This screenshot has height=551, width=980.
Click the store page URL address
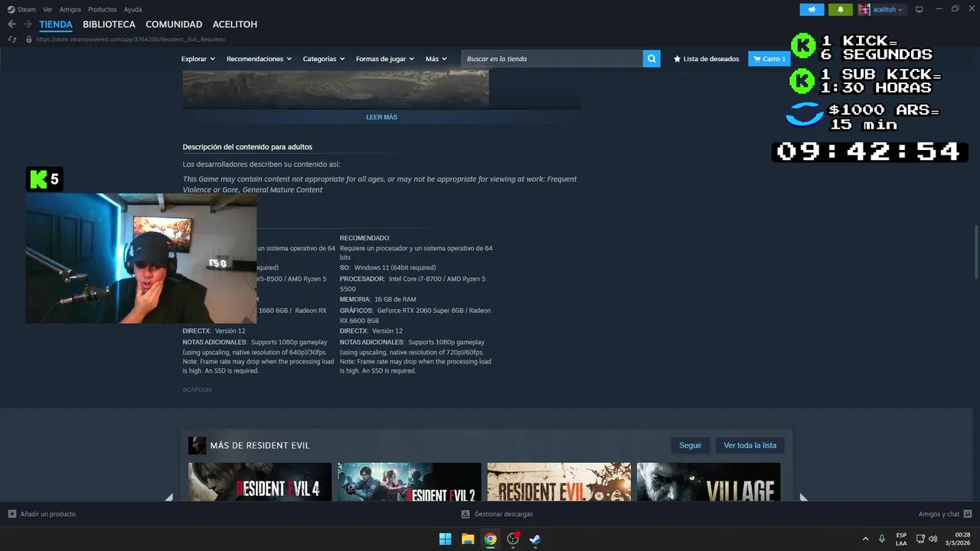point(130,39)
